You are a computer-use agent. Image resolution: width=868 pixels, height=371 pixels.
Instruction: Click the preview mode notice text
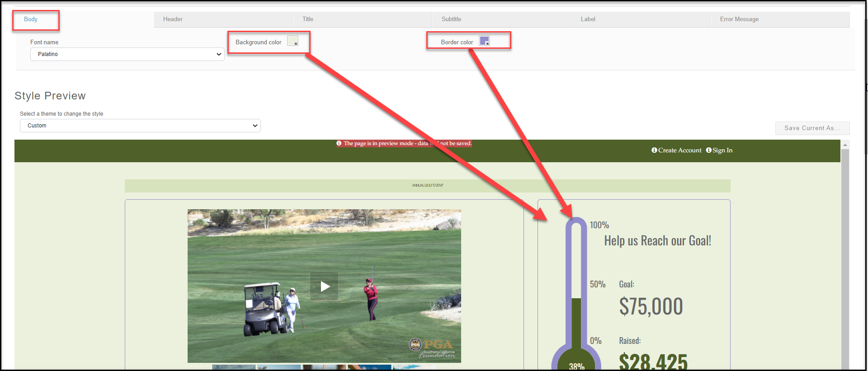[x=408, y=143]
